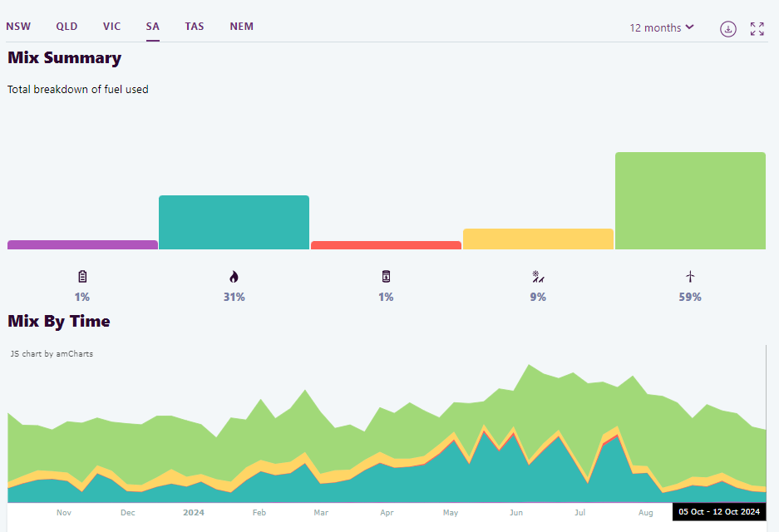The height and width of the screenshot is (532, 779).
Task: Click the solar fuel icon
Action: click(x=538, y=277)
